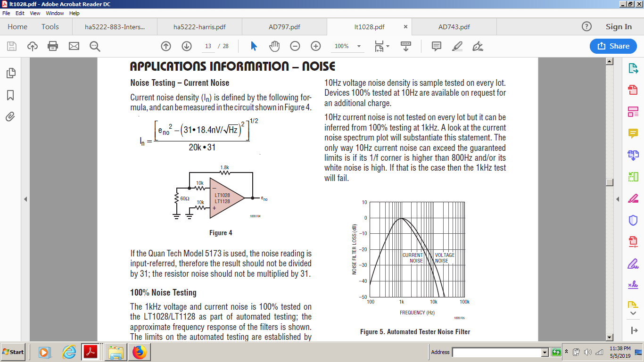The height and width of the screenshot is (362, 644).
Task: Switch to AD797.pdf tab
Action: [284, 27]
